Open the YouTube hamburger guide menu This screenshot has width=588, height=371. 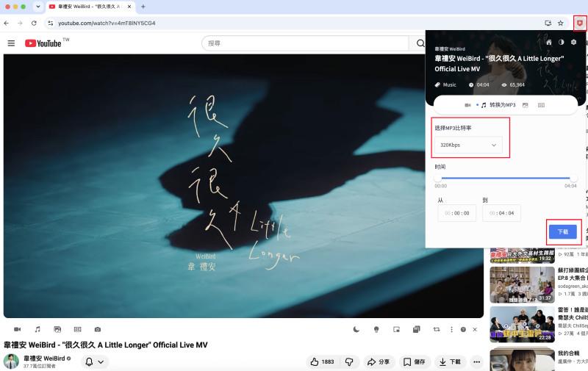click(11, 43)
